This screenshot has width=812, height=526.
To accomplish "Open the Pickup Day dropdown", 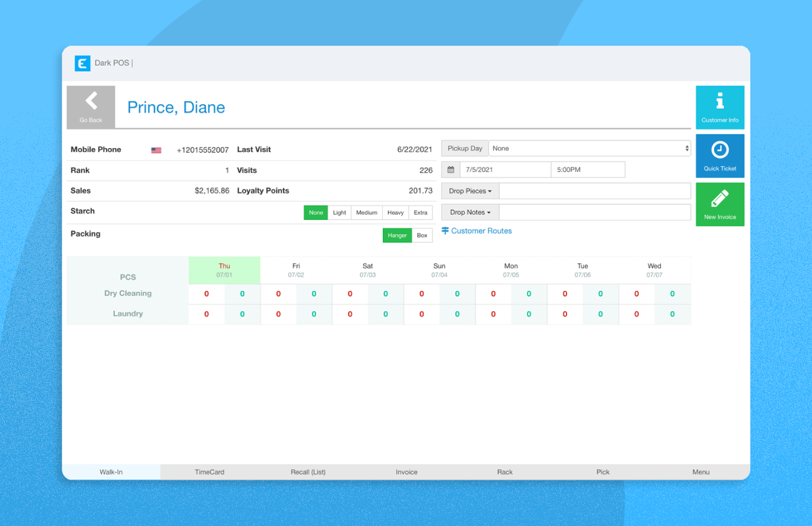I will pos(588,148).
